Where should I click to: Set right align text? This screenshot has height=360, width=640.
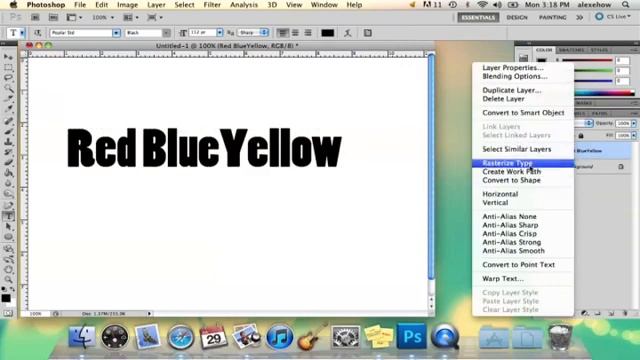(x=308, y=33)
